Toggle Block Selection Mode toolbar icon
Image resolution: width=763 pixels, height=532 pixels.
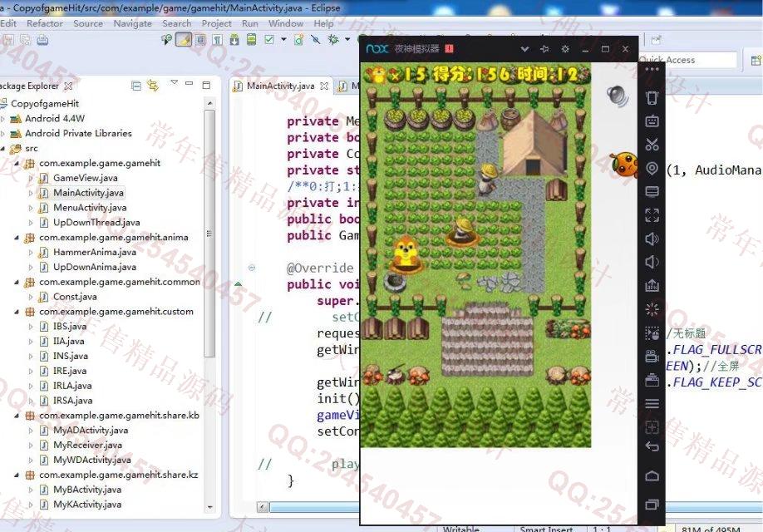[200, 40]
